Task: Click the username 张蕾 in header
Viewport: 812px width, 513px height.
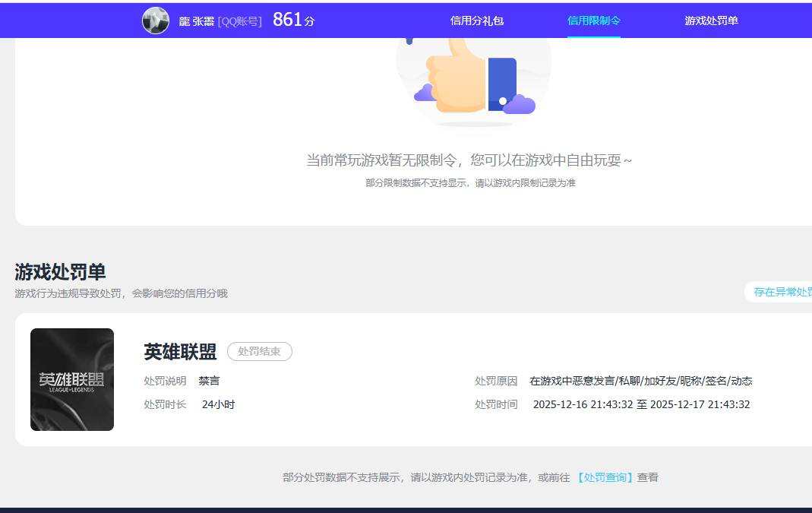Action: (197, 21)
